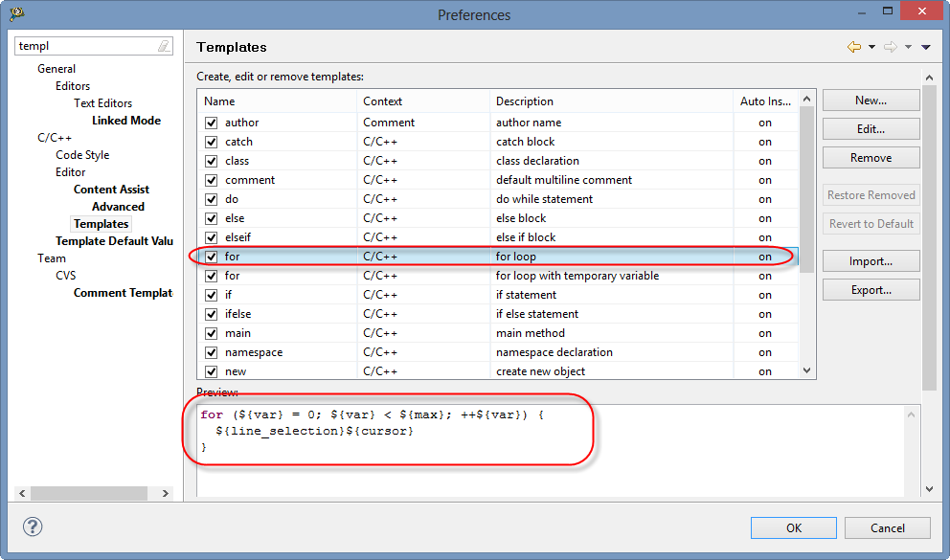The image size is (950, 560).
Task: Click the help question mark icon
Action: click(33, 526)
